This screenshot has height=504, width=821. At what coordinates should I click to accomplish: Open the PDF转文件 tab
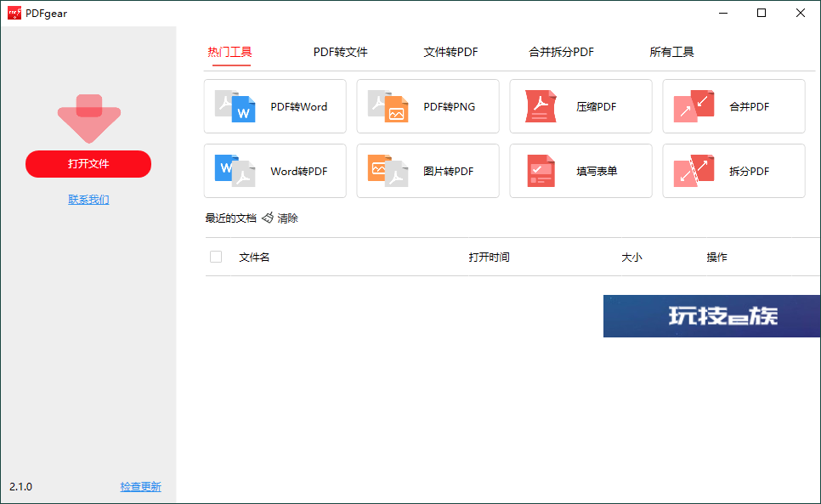coord(340,52)
